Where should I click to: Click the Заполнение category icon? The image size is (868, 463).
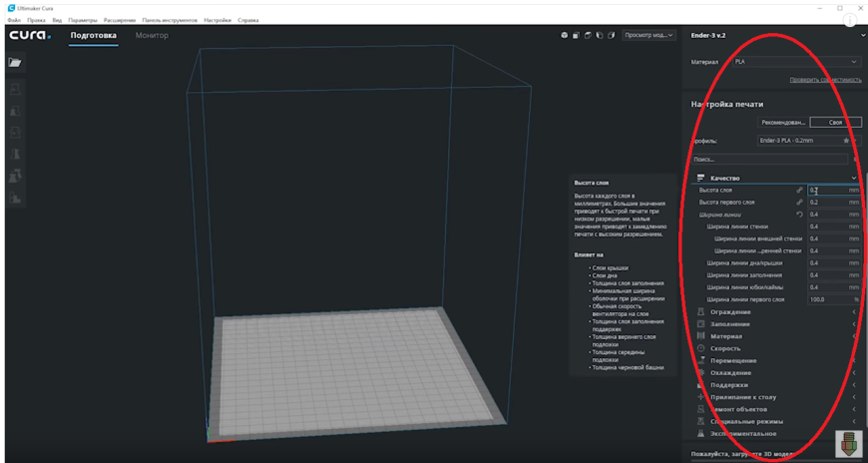(700, 324)
